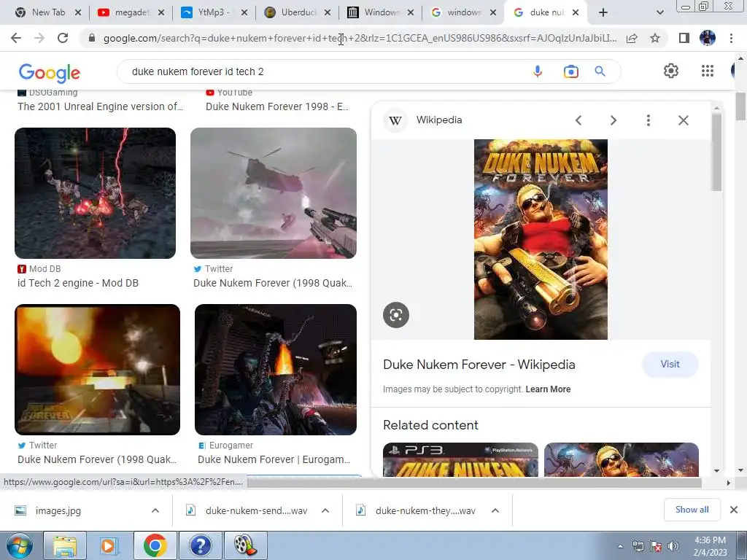Switch to the windows Google search tab
The height and width of the screenshot is (560, 747).
[x=463, y=12]
